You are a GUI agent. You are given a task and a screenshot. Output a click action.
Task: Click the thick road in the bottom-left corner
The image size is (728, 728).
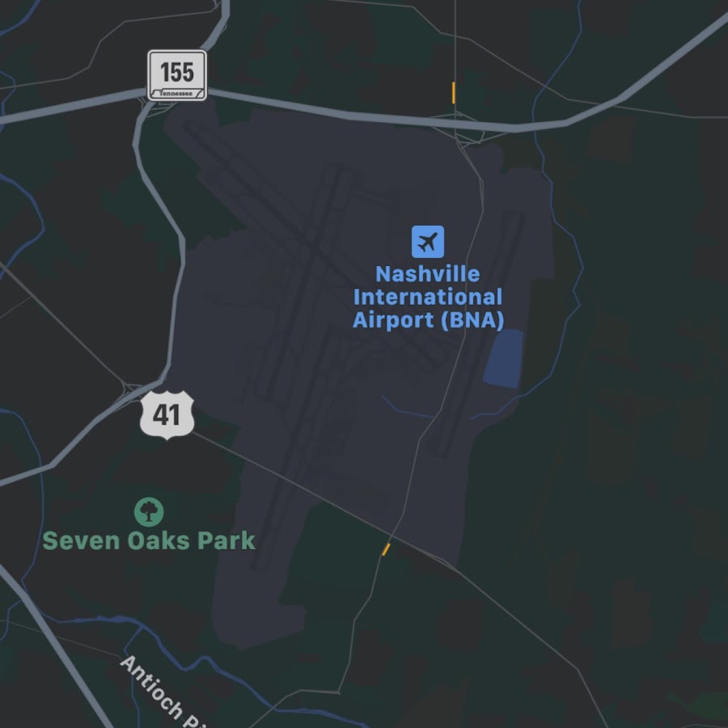[x=56, y=645]
